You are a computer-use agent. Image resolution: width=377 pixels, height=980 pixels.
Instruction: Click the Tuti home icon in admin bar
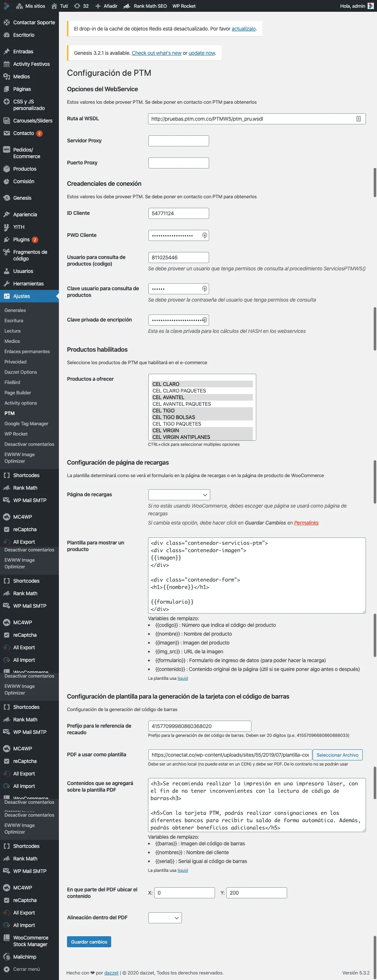click(54, 6)
